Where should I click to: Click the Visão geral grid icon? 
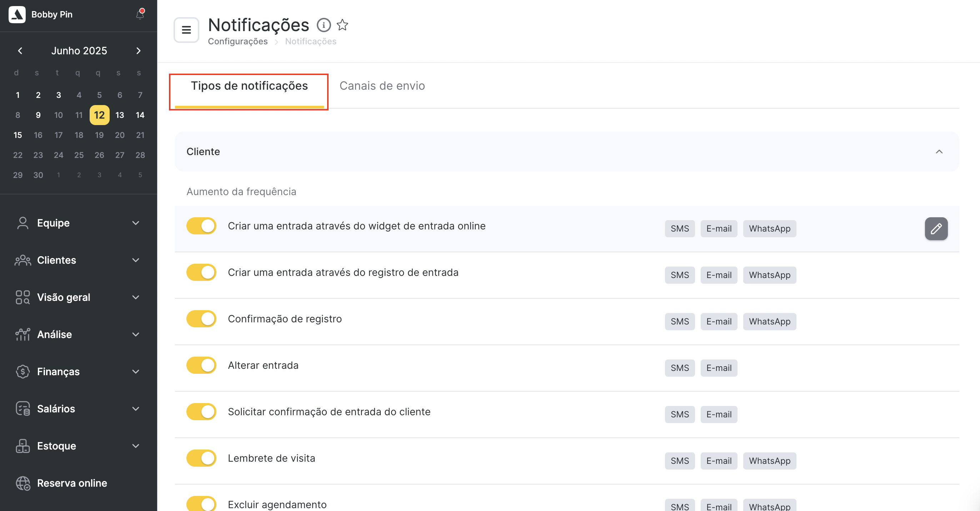(x=23, y=297)
